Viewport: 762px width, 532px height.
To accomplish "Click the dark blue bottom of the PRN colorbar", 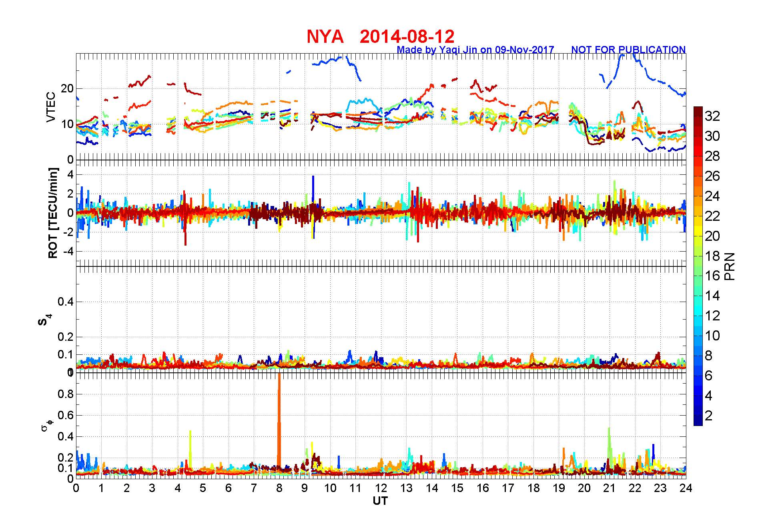I will pos(698,421).
